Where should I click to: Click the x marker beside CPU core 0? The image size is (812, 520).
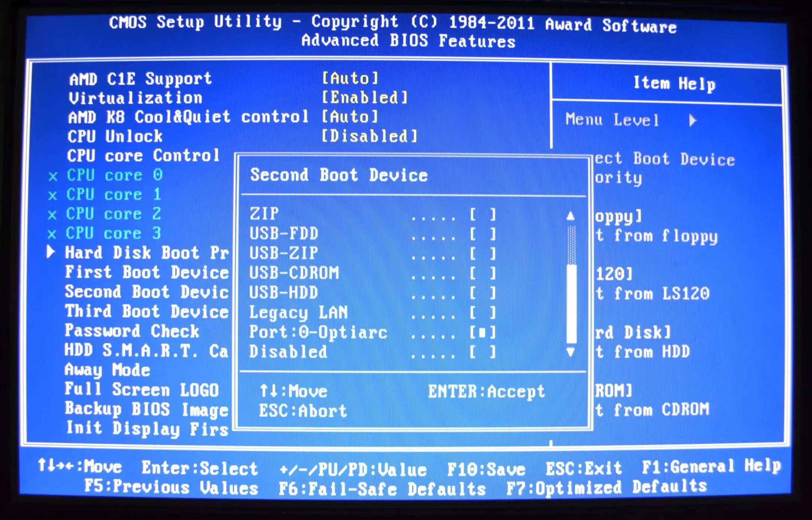click(x=53, y=176)
